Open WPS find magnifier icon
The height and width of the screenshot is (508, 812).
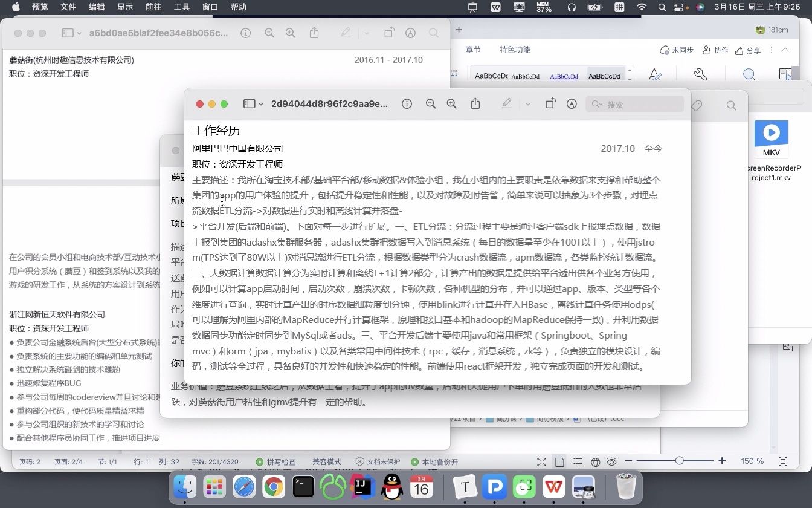749,75
